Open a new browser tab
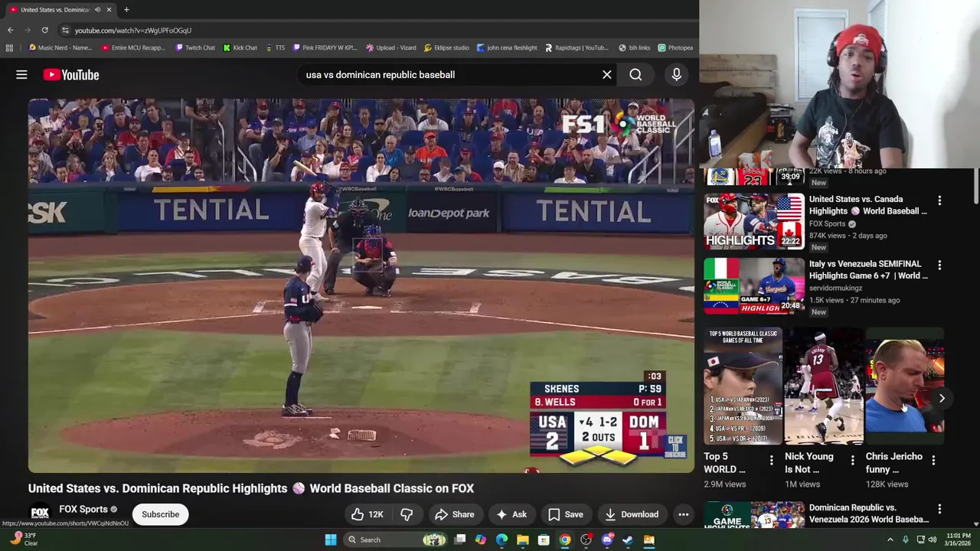This screenshot has width=980, height=551. click(x=126, y=10)
